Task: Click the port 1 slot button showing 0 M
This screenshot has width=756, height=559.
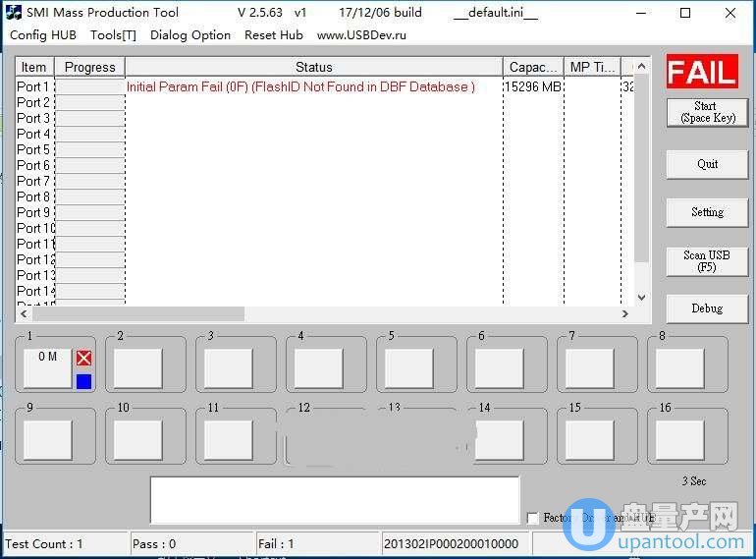Action: click(47, 368)
